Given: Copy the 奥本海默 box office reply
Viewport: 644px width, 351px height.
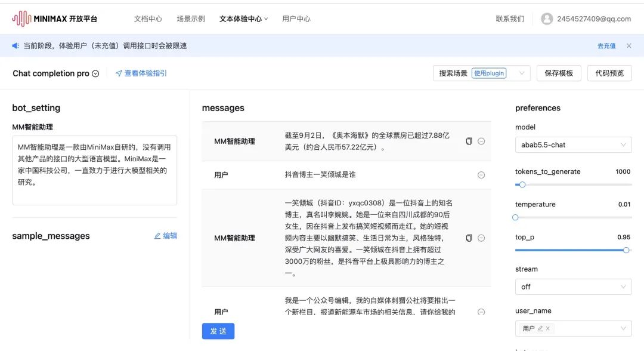Looking at the screenshot, I should coord(469,141).
